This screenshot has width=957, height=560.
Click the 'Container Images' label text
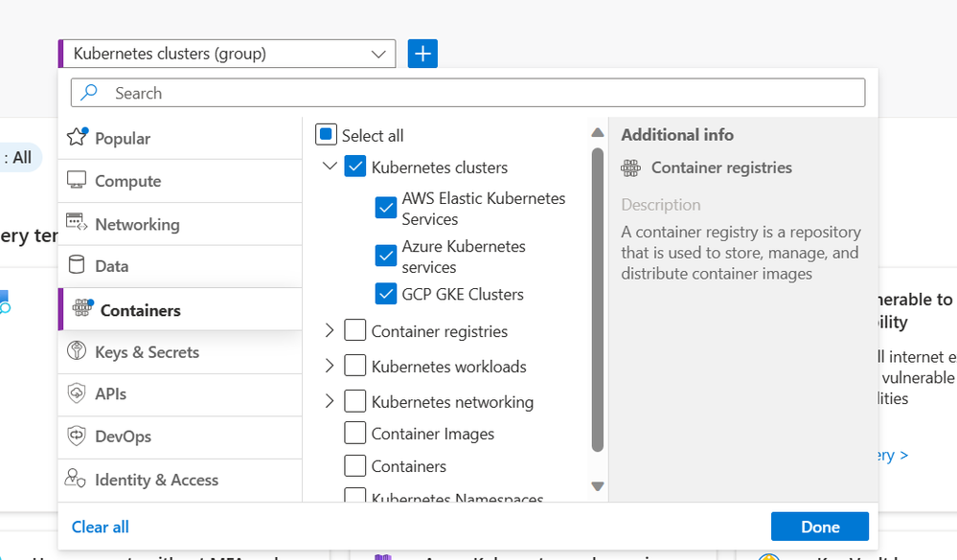[x=433, y=434]
